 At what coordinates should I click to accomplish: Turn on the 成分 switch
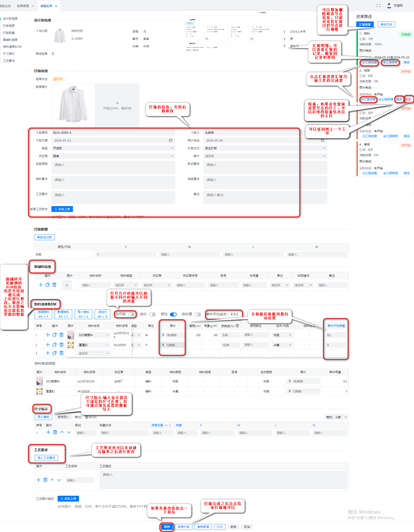152,314
